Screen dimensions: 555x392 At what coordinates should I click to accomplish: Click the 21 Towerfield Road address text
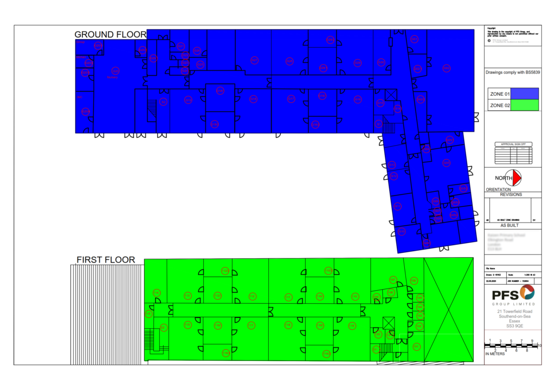tap(512, 312)
